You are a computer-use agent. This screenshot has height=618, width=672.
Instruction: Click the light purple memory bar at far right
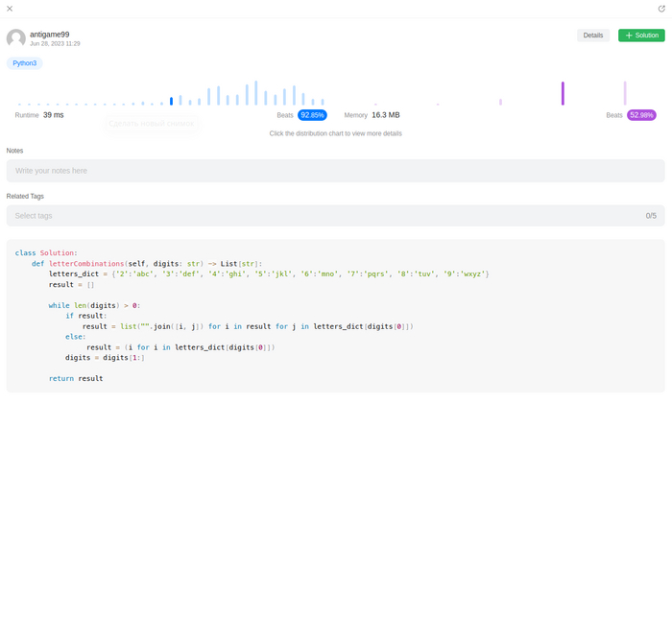click(x=625, y=93)
